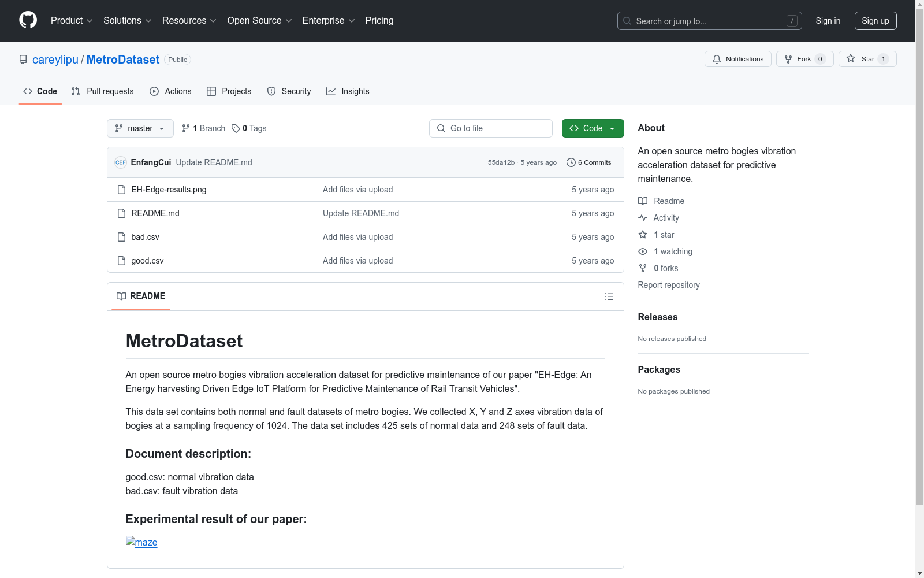Focus the Go to file search field
The image size is (924, 578).
coord(491,128)
